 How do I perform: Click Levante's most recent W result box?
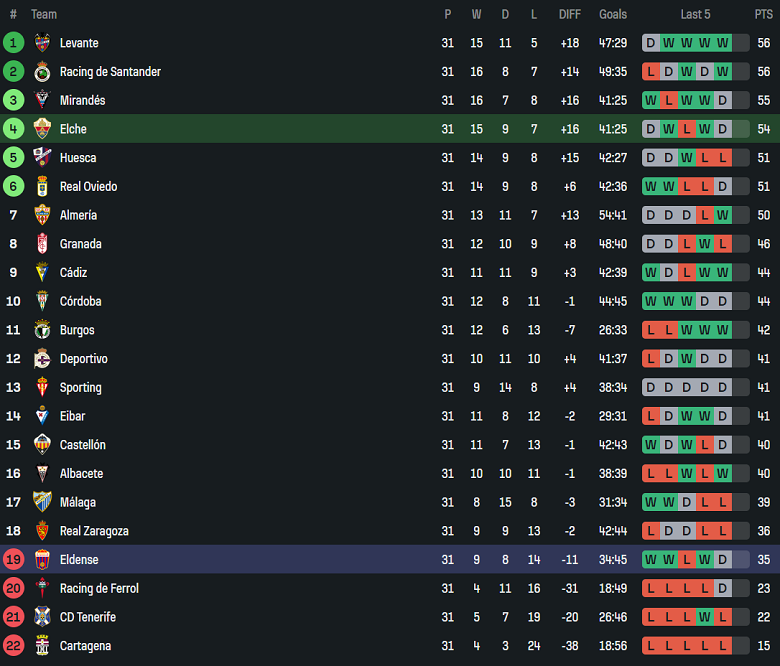[723, 43]
